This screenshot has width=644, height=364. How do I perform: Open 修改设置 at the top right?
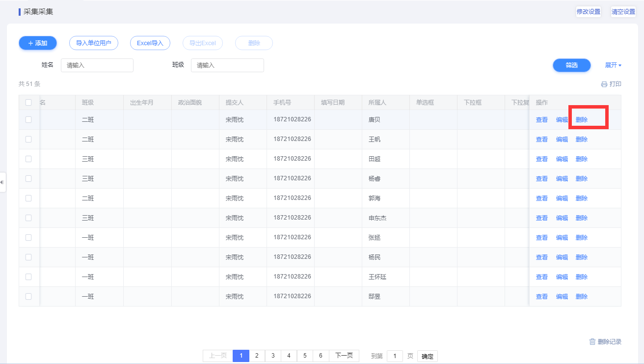pyautogui.click(x=588, y=12)
